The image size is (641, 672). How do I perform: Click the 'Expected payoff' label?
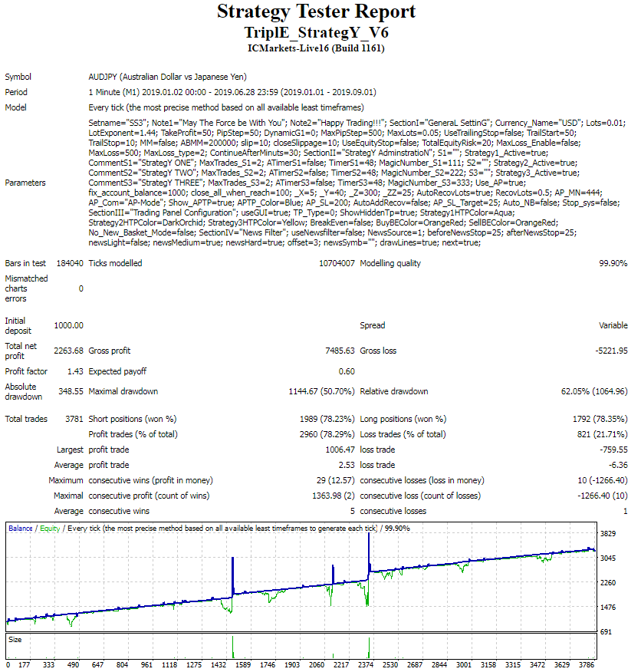pyautogui.click(x=117, y=371)
